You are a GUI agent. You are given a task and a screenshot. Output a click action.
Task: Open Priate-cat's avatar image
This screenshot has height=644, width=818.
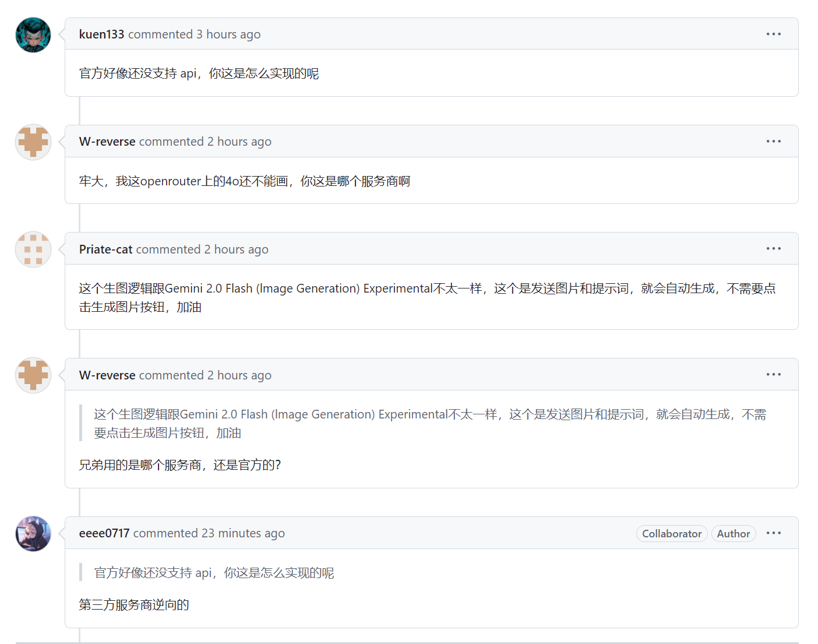33,249
